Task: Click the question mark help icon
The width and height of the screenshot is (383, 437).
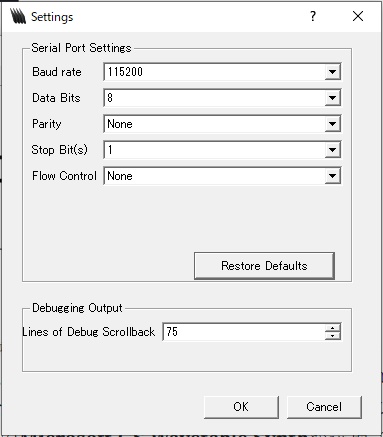Action: [x=313, y=16]
